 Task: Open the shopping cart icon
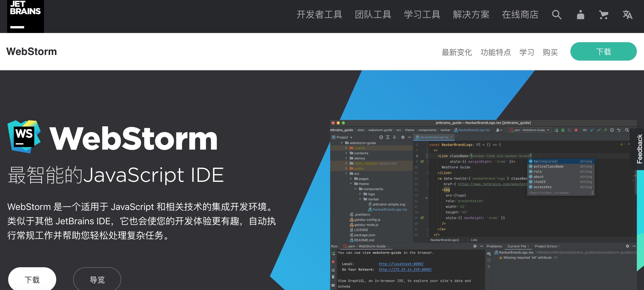pyautogui.click(x=604, y=15)
